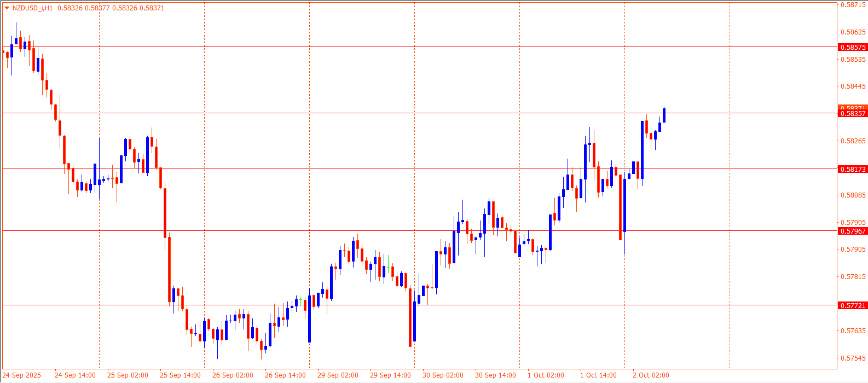
Task: Select the 0.57721 red price label
Action: tap(853, 306)
